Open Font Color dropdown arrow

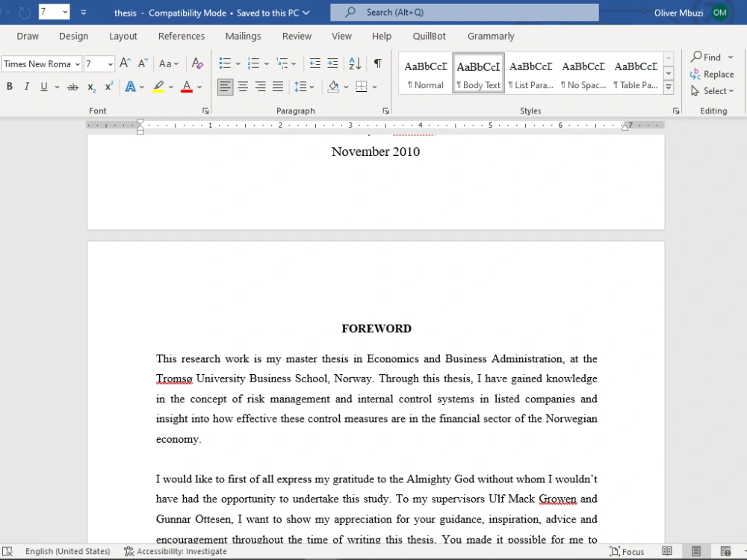click(199, 87)
